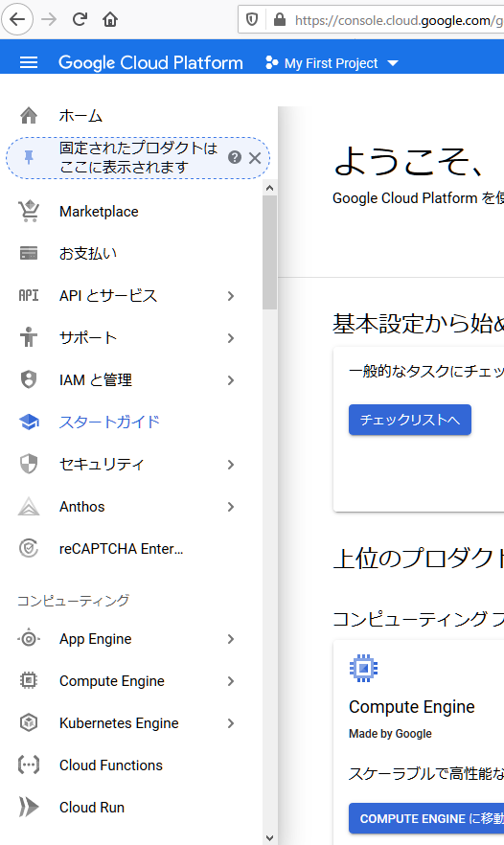Expand サポート submenu chevron
The image size is (504, 845).
coord(231,338)
